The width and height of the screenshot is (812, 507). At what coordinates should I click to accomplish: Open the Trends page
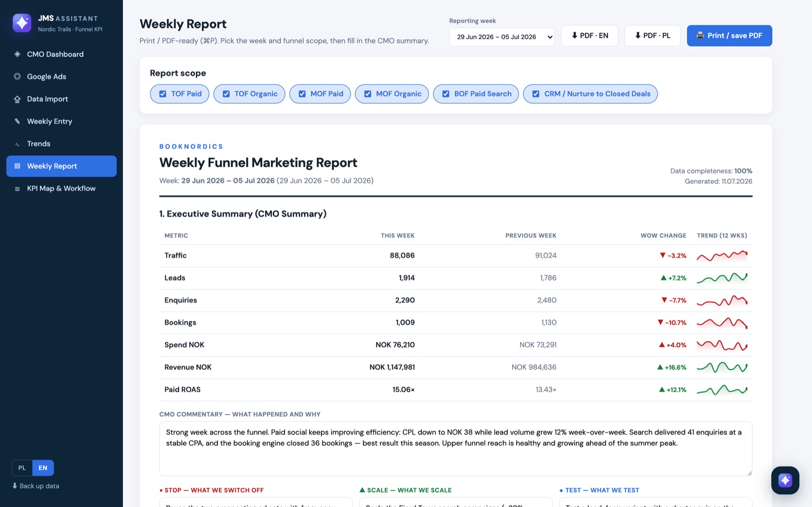click(61, 144)
